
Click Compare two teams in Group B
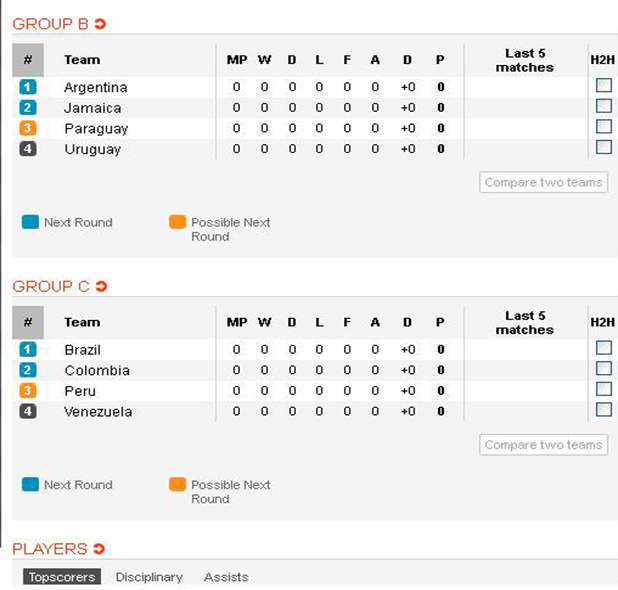(x=544, y=182)
